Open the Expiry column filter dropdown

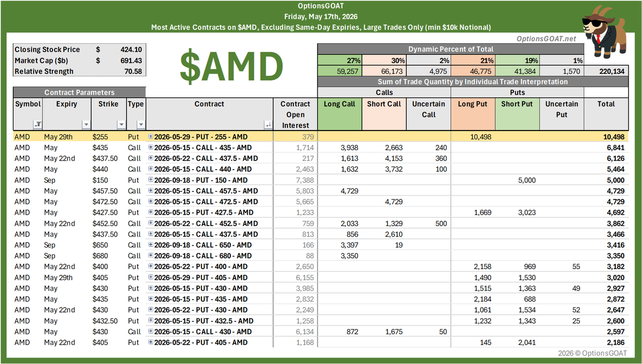[86, 125]
